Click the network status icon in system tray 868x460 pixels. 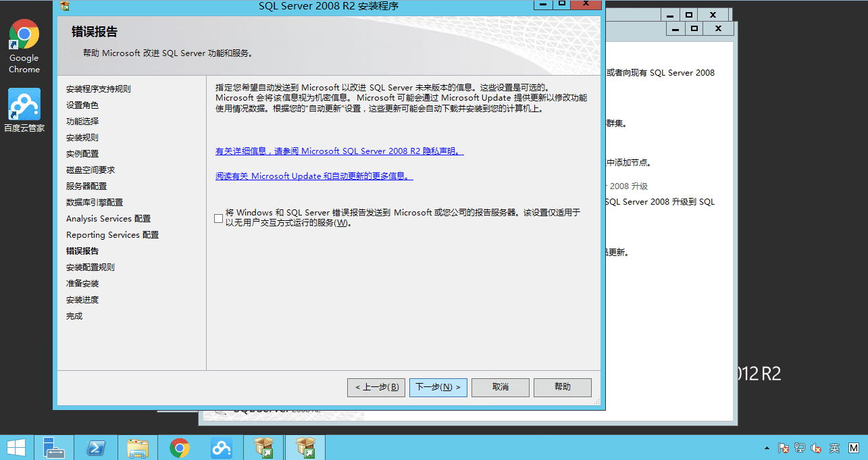pyautogui.click(x=800, y=447)
